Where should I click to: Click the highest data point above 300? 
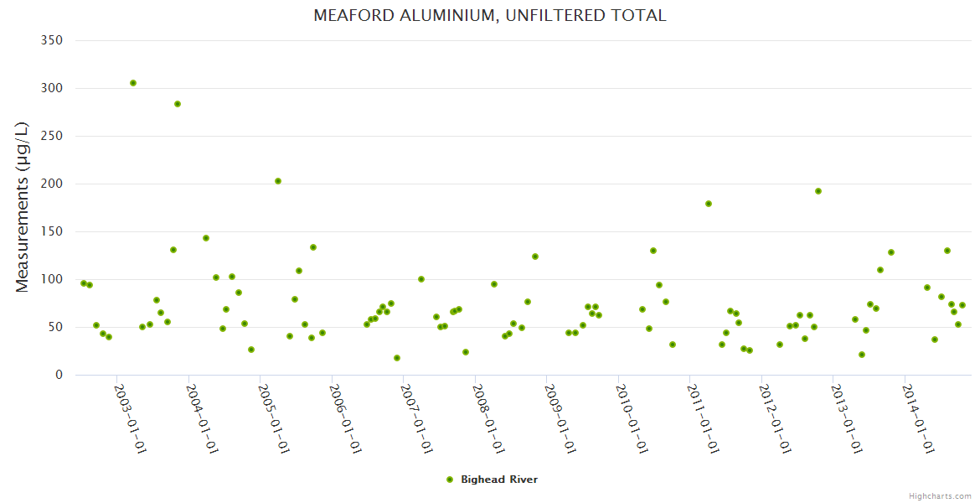[133, 83]
